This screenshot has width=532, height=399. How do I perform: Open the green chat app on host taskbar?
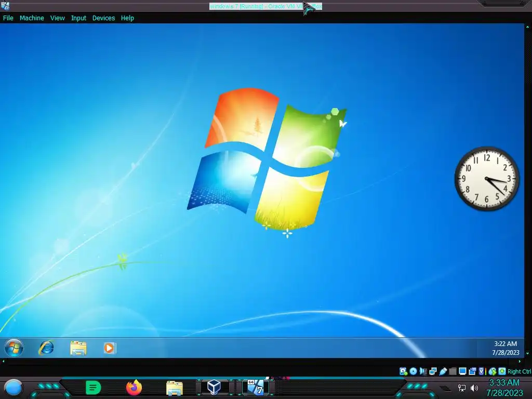93,388
